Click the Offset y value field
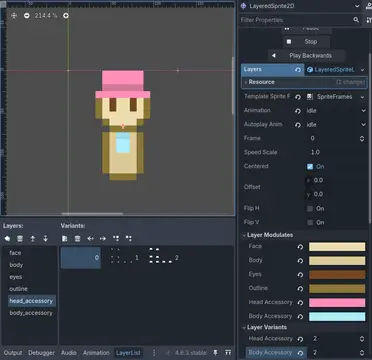 click(336, 194)
